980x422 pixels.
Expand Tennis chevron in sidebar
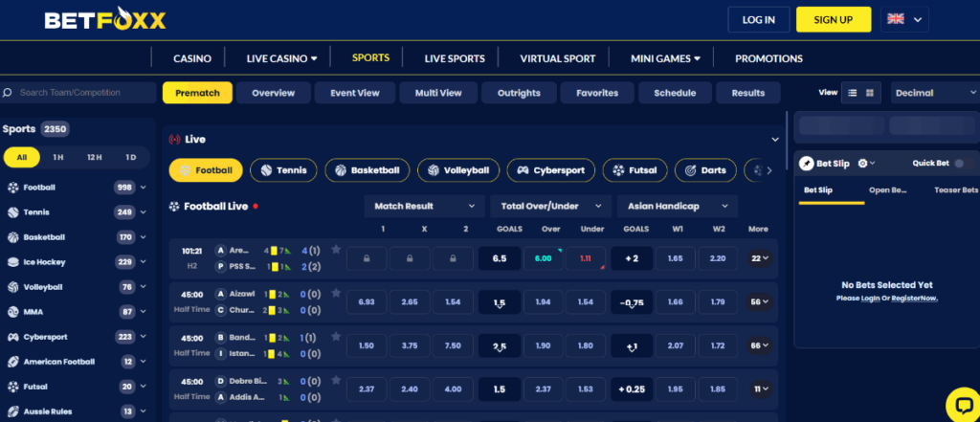pyautogui.click(x=144, y=211)
